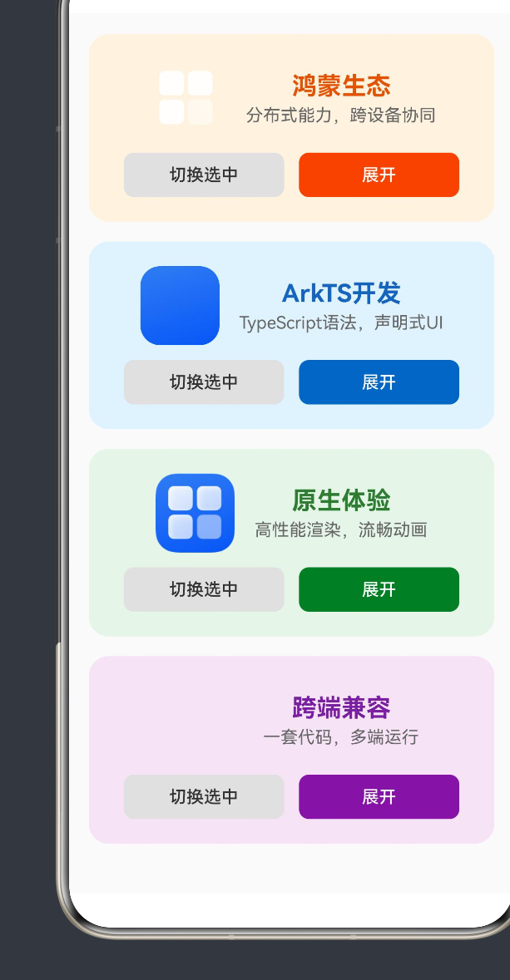This screenshot has height=980, width=510.
Task: Click the subtitle 分布式能力，跨设备协同
Action: click(x=341, y=116)
